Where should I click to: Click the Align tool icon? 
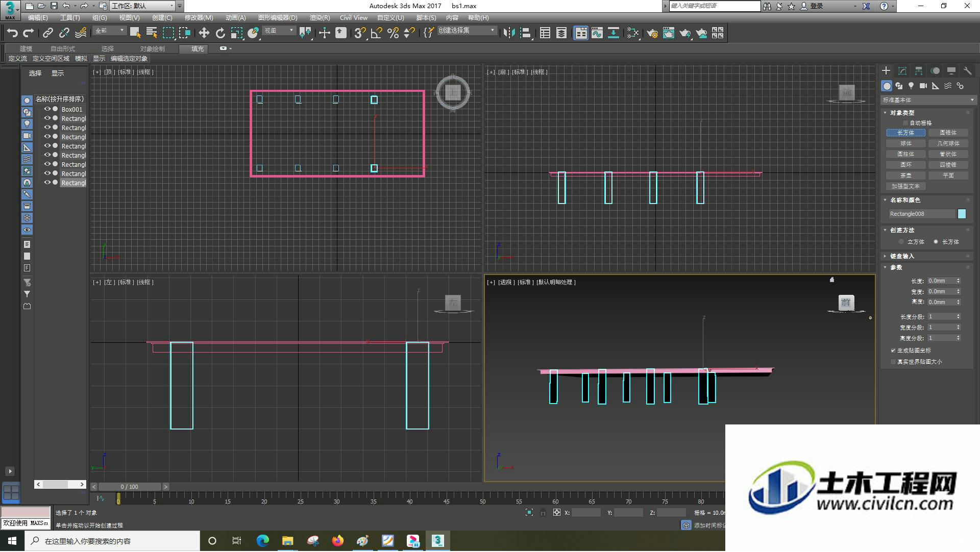point(525,33)
